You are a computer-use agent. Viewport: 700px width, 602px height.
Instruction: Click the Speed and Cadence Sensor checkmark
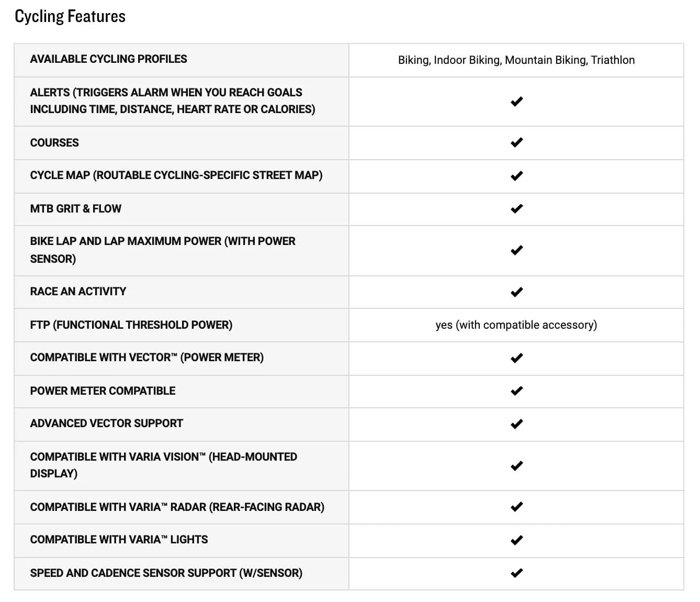516,573
